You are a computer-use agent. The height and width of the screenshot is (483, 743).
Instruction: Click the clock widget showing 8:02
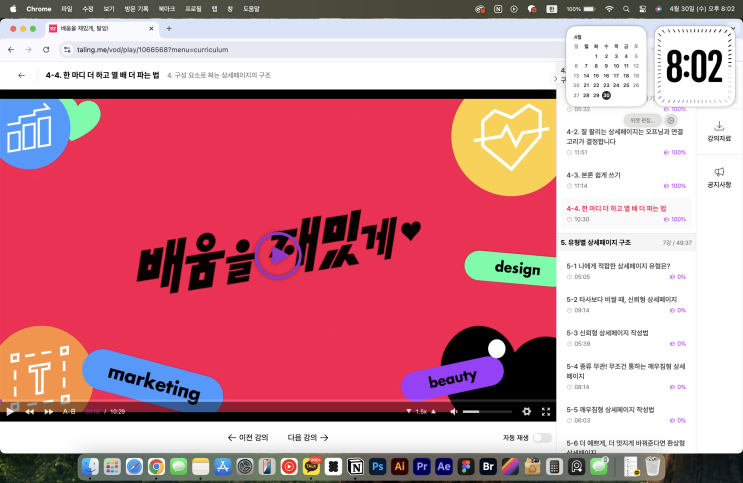695,66
